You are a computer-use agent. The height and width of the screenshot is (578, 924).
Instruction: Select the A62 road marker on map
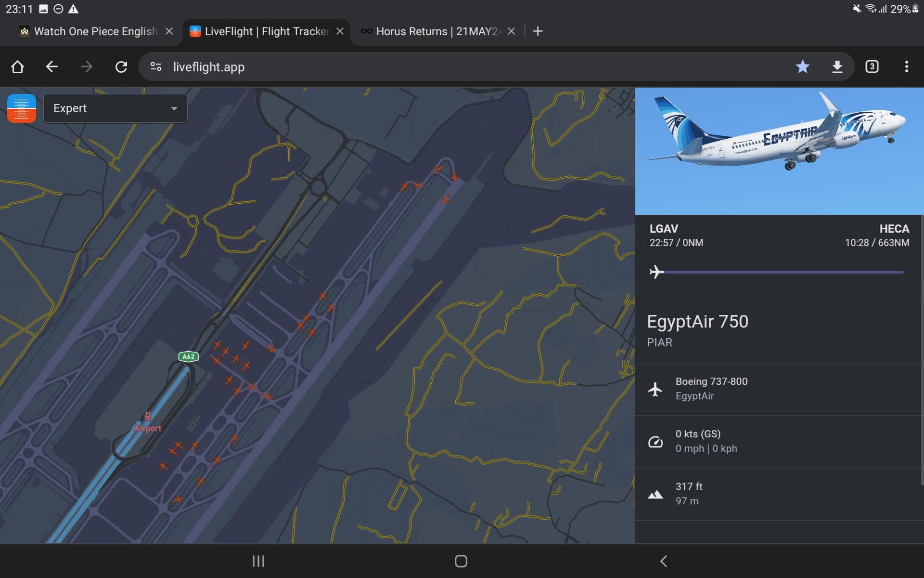point(188,356)
